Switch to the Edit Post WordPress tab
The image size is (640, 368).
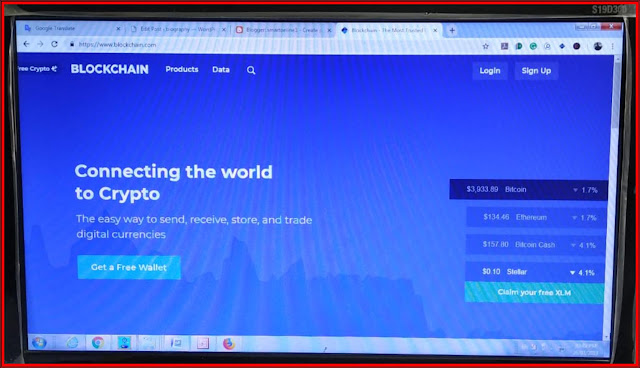click(178, 29)
